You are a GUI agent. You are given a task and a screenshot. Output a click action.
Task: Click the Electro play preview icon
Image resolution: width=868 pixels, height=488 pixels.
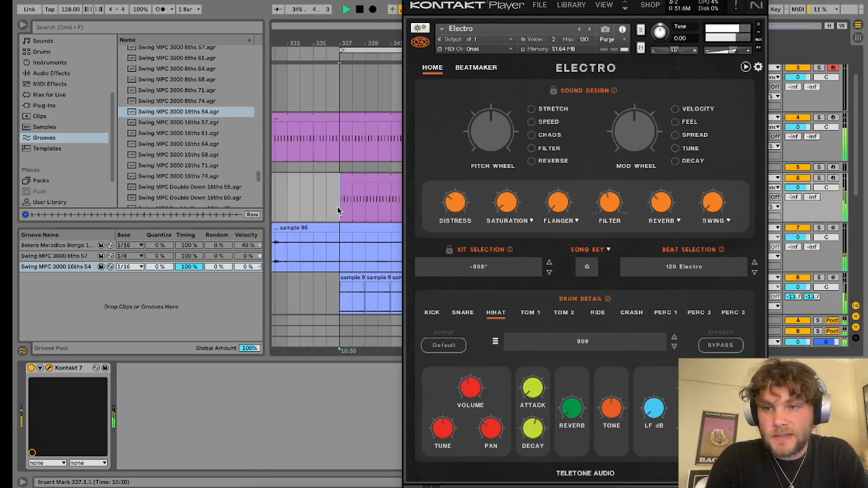point(745,67)
